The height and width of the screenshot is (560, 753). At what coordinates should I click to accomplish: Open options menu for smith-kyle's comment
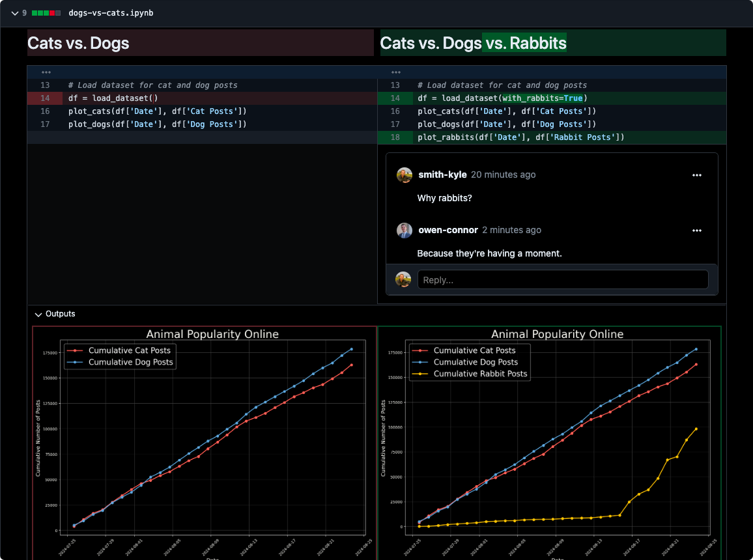coord(697,175)
